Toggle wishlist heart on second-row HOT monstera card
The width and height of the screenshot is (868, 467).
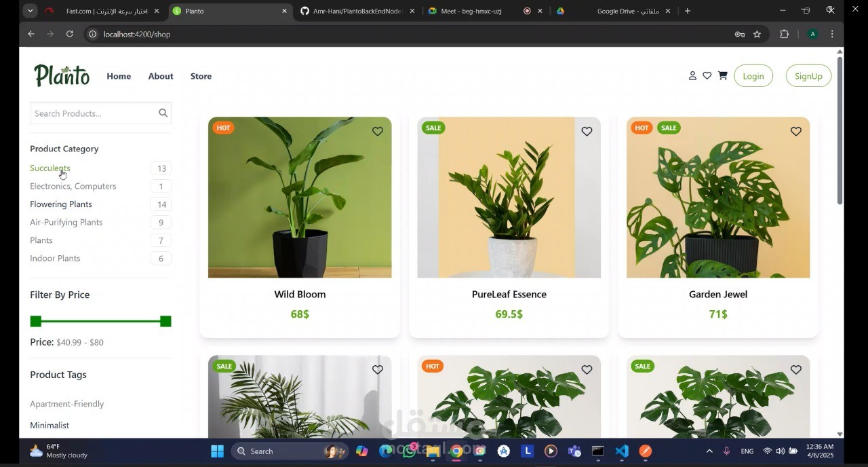[587, 370]
